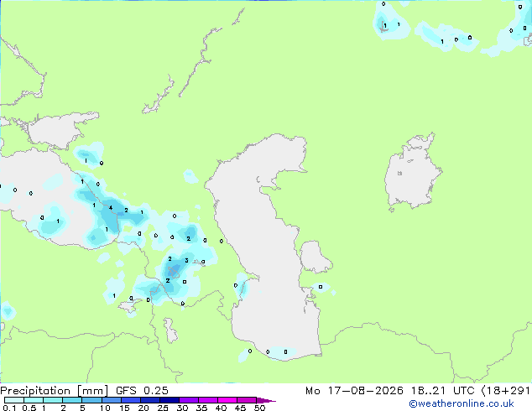Click the map precipitation value '3'
This screenshot has height=411, width=532.
pos(186,260)
